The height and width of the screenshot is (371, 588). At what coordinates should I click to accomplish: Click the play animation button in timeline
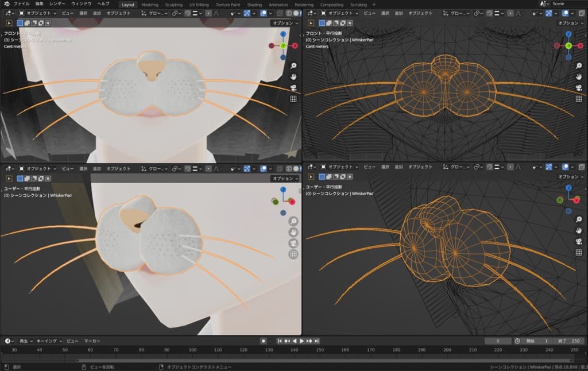point(301,341)
